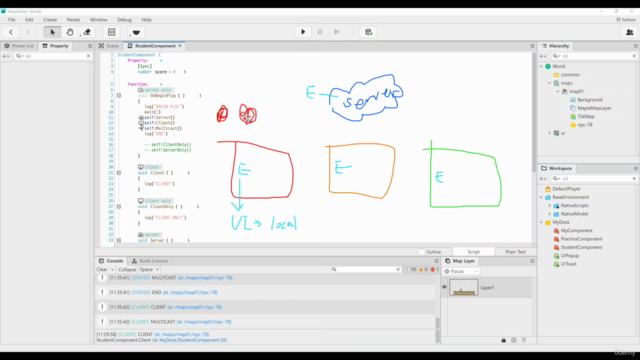Open the Debug menu
This screenshot has height=360, width=640.
tap(124, 20)
